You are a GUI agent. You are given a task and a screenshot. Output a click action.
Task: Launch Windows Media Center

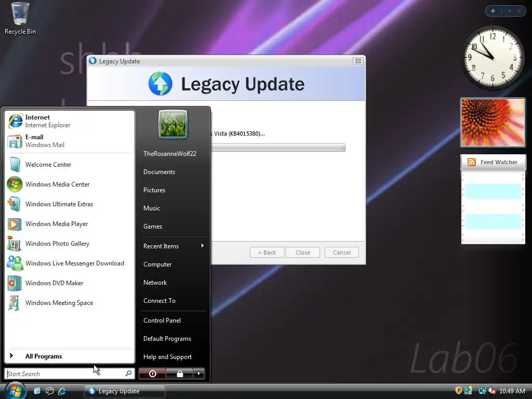(70, 184)
